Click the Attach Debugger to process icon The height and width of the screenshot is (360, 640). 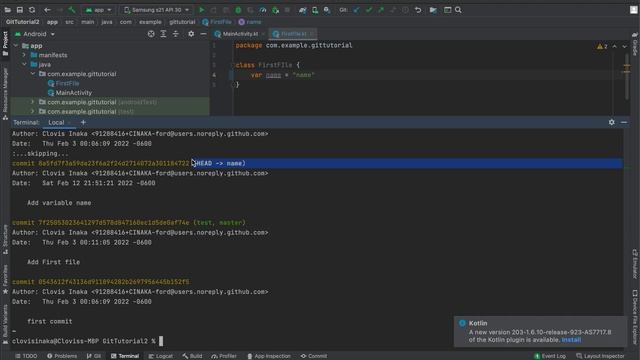276,10
